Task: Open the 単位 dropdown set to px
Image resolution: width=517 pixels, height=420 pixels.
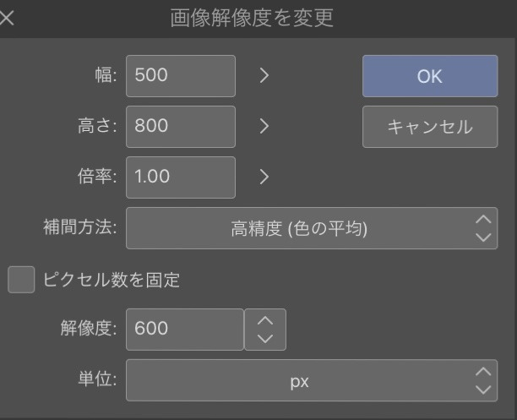Action: tap(299, 381)
